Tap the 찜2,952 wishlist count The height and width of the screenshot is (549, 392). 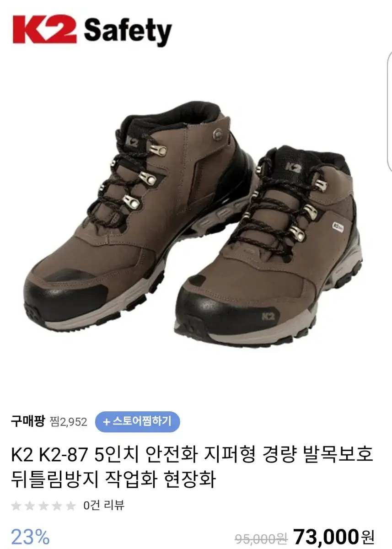click(68, 422)
